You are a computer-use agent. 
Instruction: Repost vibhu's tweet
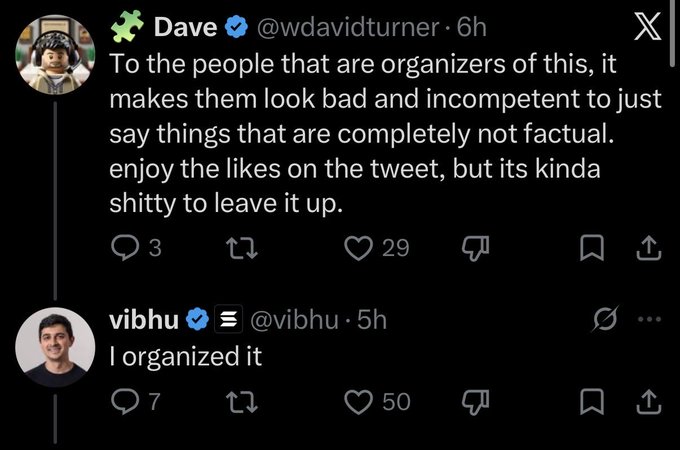pyautogui.click(x=242, y=401)
